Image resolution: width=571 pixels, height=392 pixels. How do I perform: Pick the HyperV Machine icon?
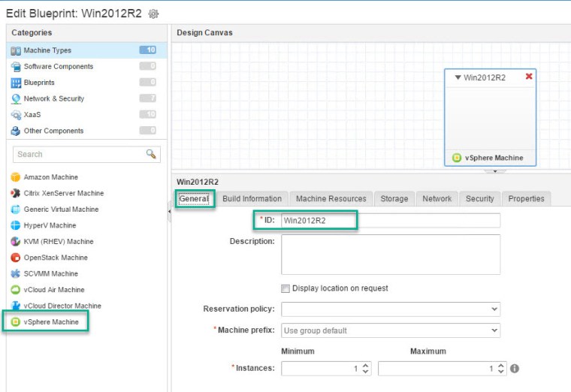pos(15,225)
